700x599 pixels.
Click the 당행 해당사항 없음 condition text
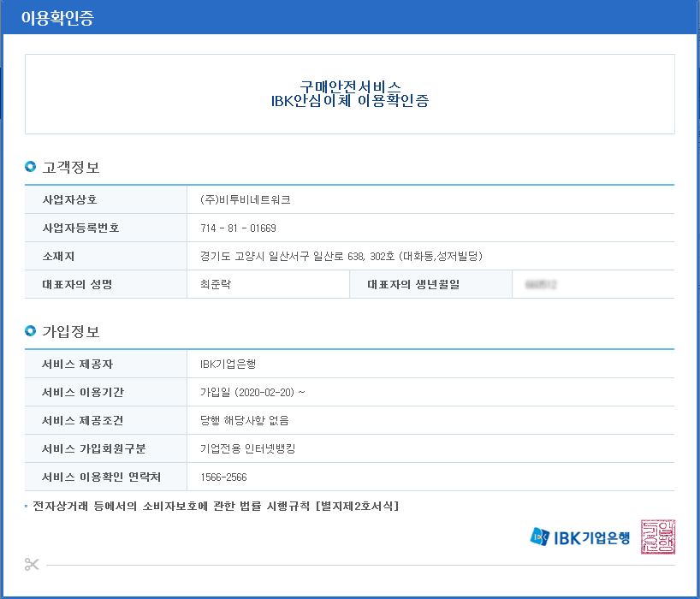(244, 420)
